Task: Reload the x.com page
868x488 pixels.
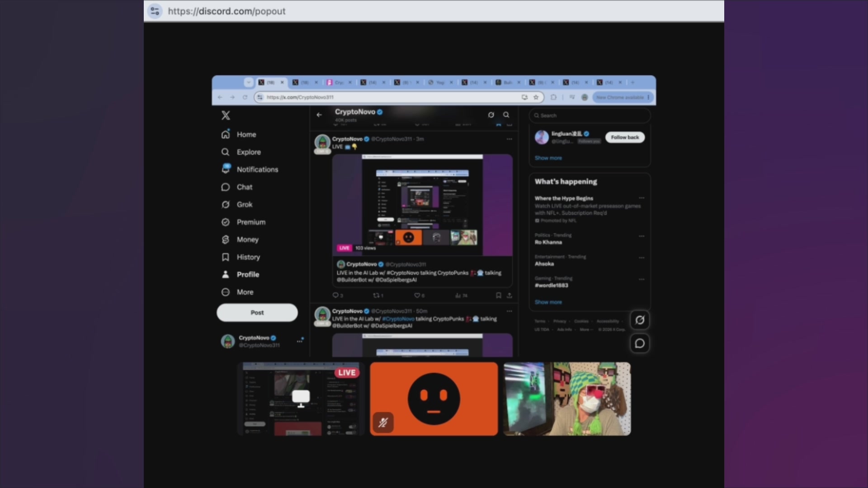Action: pos(245,97)
